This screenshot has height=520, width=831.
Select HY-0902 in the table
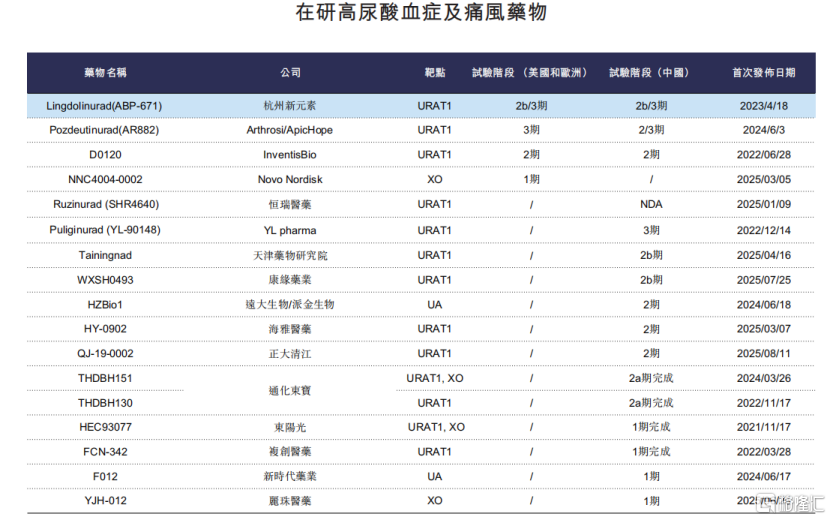click(x=105, y=329)
